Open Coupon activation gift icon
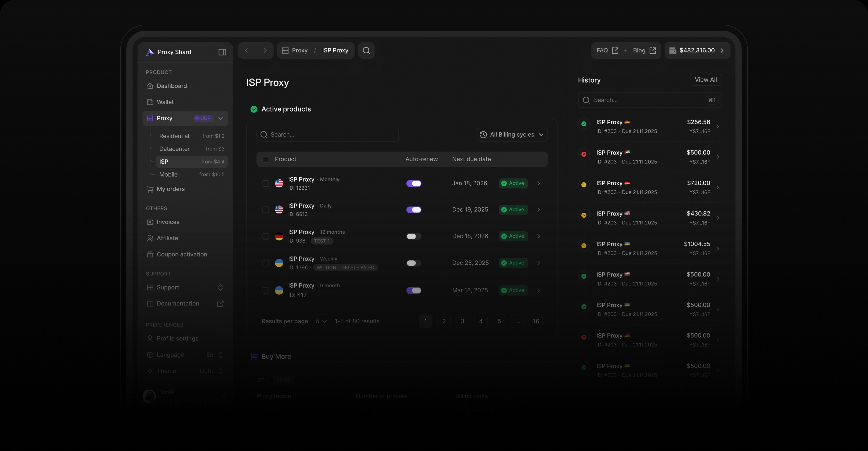Viewport: 868px width, 451px height. (x=150, y=255)
